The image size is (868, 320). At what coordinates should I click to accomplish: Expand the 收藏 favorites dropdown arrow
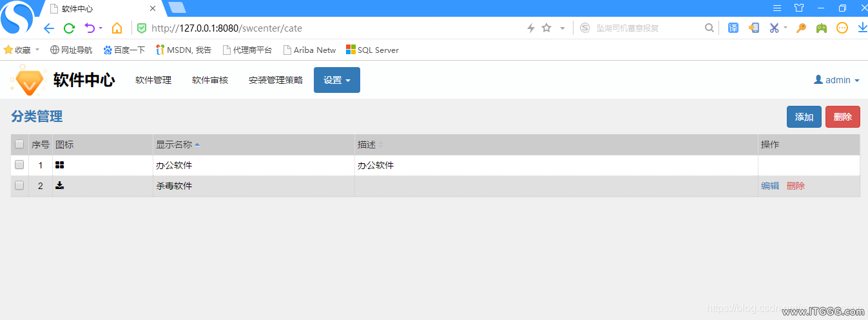pyautogui.click(x=37, y=50)
